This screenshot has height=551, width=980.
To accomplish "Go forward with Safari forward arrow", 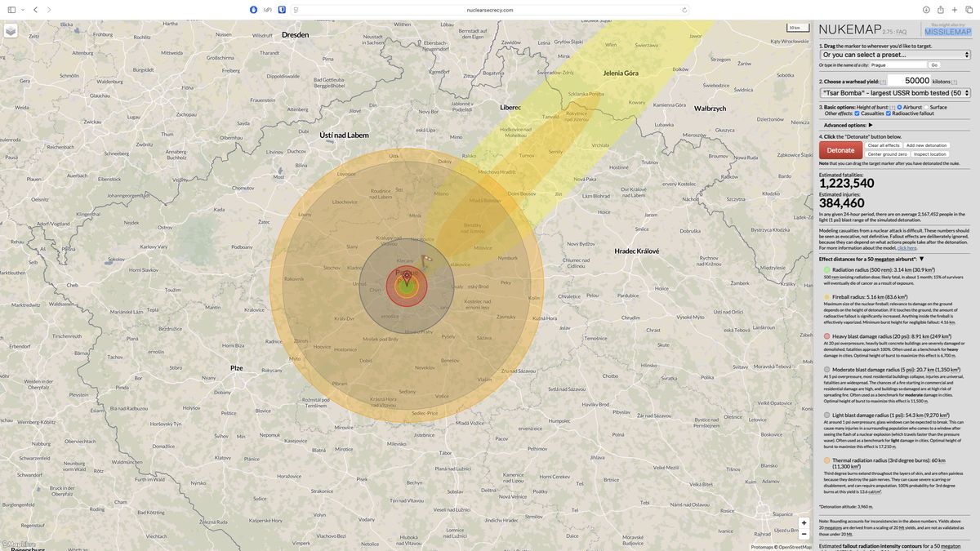I will [49, 10].
